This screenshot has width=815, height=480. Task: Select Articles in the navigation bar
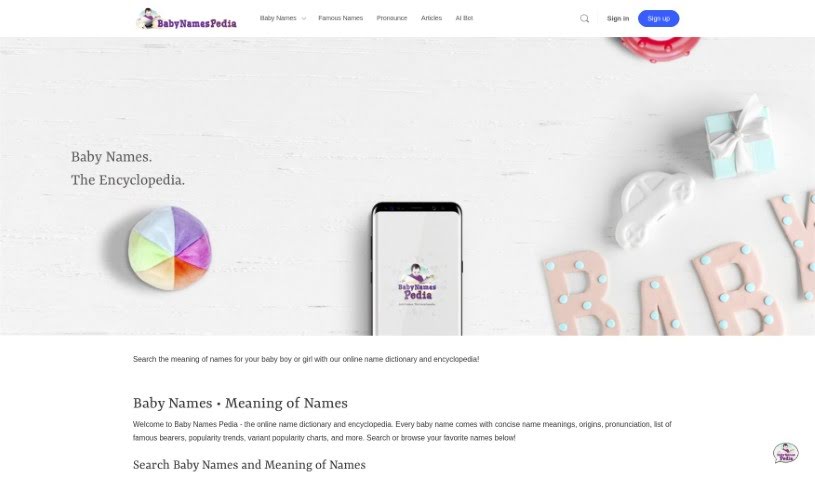431,18
